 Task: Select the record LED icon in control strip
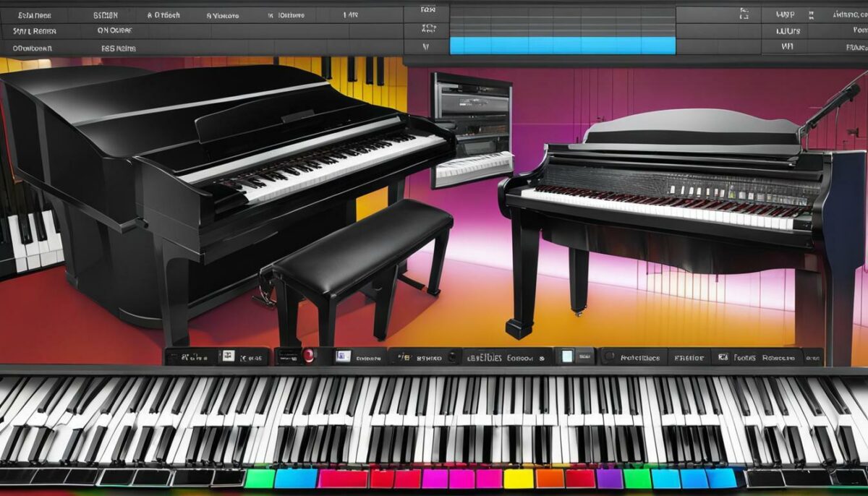point(307,354)
